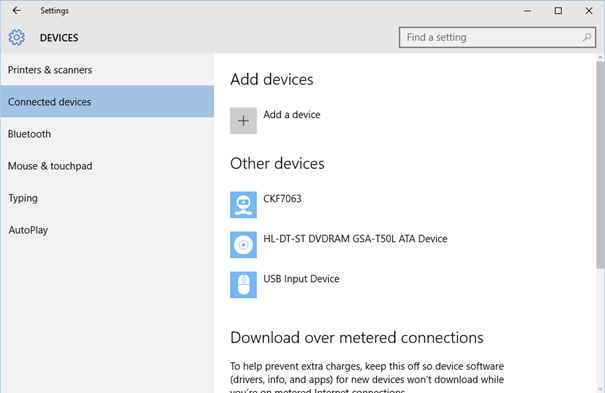Viewport: 605px width, 393px height.
Task: Minimize the Settings window
Action: (x=527, y=10)
